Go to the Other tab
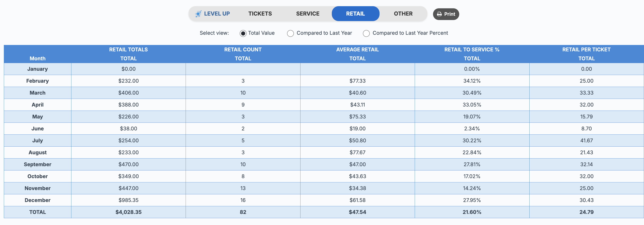The height and width of the screenshot is (225, 644). coord(403,14)
